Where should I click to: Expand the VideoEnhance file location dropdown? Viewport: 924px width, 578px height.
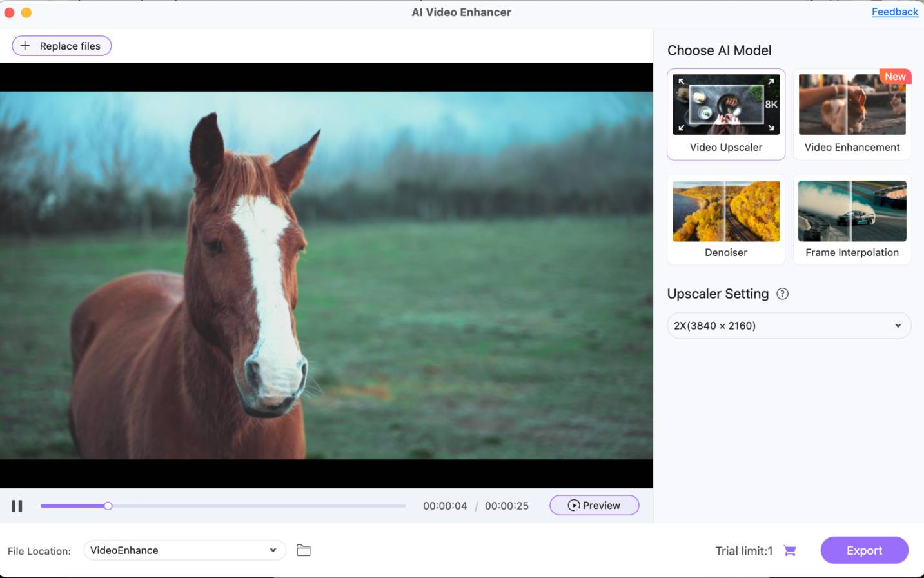pyautogui.click(x=184, y=550)
